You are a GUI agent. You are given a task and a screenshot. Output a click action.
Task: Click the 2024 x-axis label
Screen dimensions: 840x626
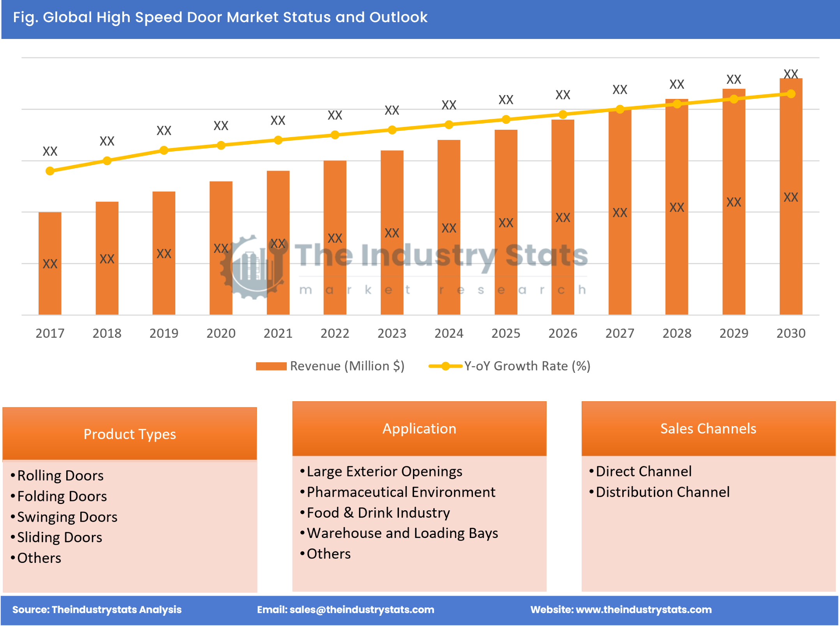(449, 333)
